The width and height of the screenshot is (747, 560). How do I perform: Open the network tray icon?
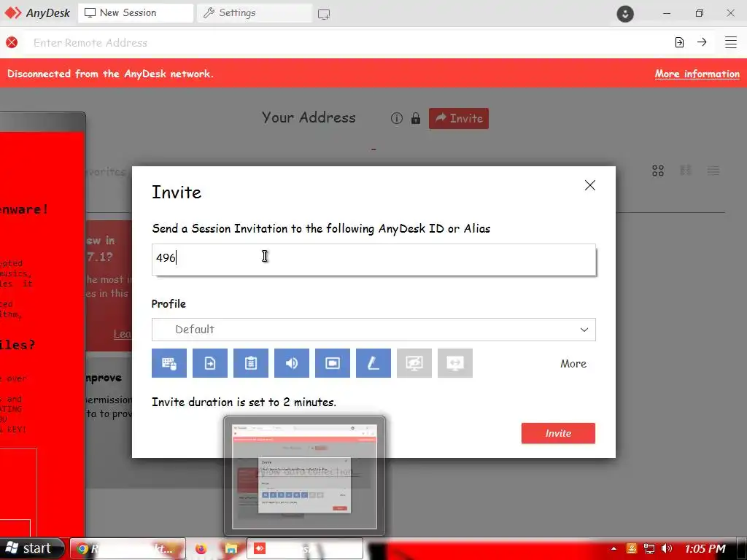[649, 548]
